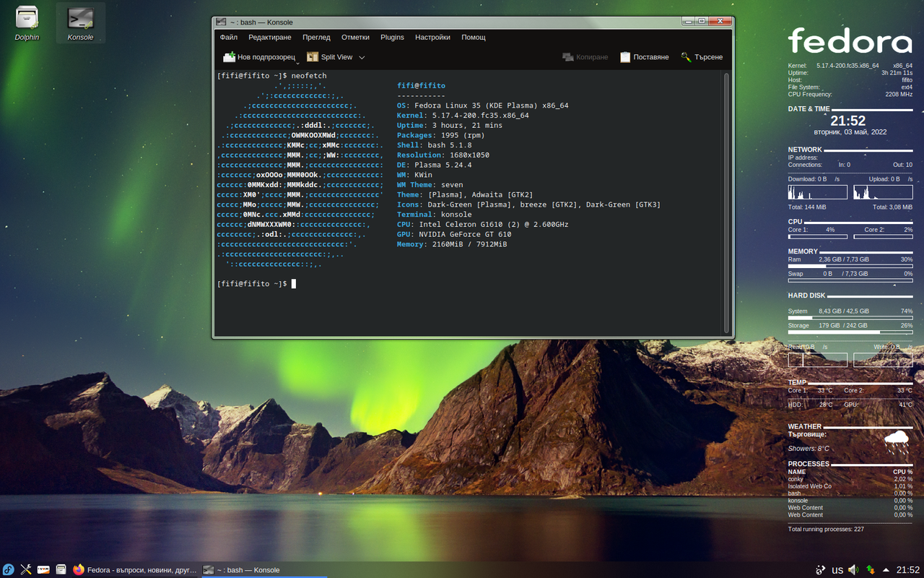Click the bash Konsole taskbar entry
924x578 pixels.
tap(265, 570)
